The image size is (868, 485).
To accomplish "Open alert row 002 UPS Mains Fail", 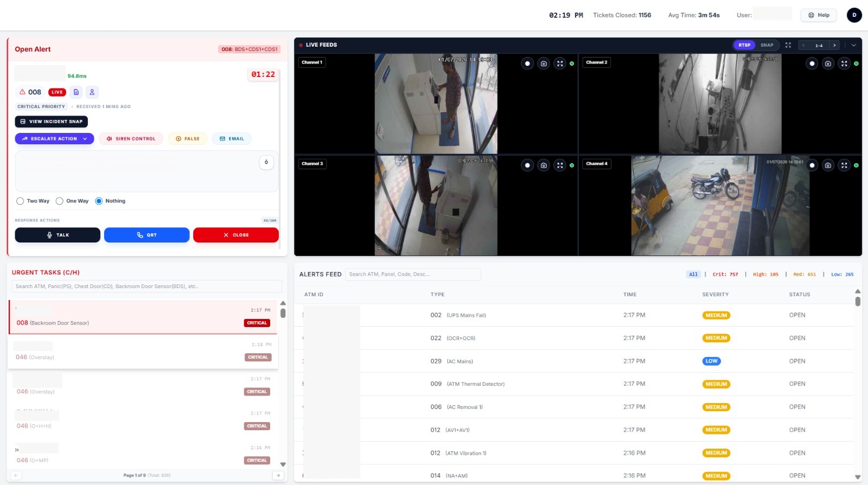I will point(574,315).
